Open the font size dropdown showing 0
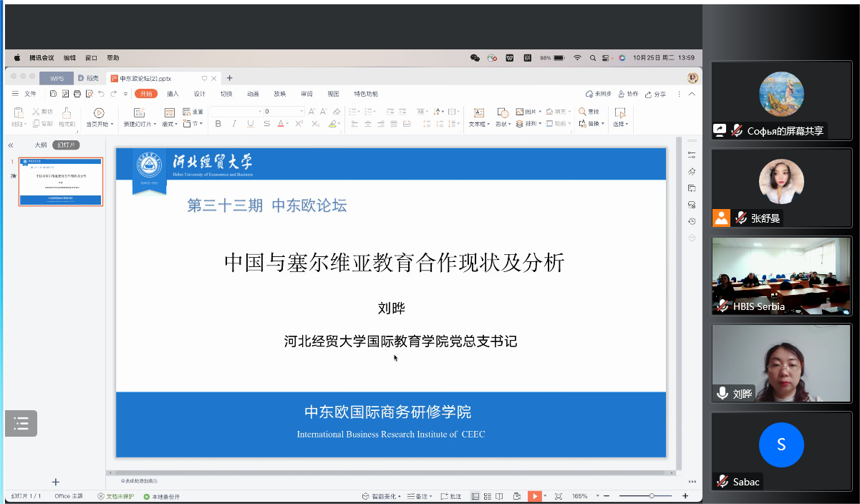Image resolution: width=860 pixels, height=504 pixels. coord(302,112)
